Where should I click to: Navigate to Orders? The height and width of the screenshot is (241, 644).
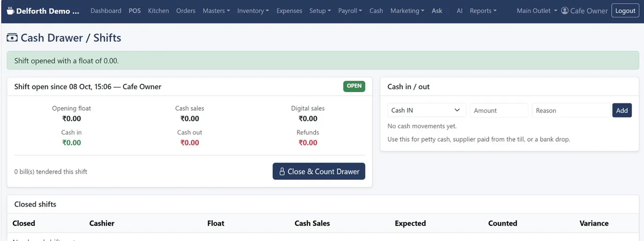point(186,11)
